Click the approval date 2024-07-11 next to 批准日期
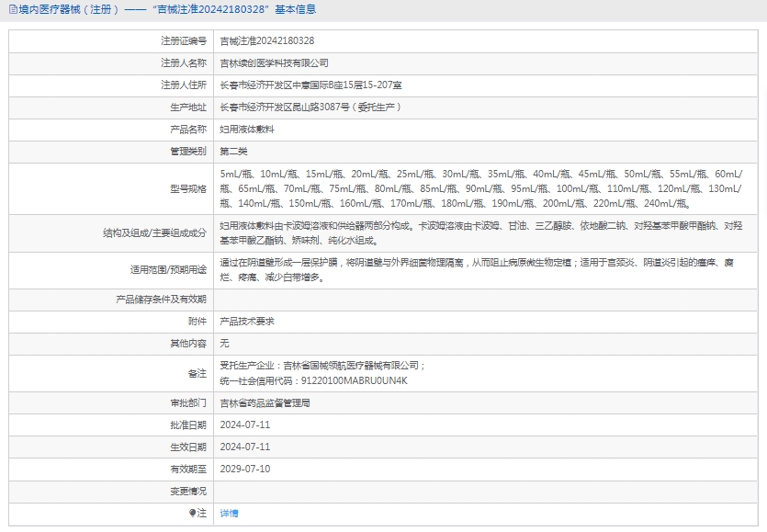Screen dimensions: 767x532 245,424
